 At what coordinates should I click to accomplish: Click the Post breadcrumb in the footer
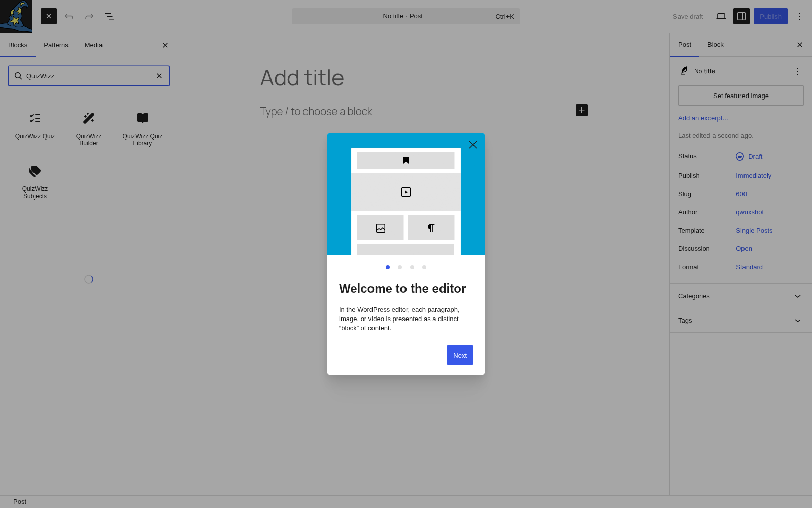point(20,502)
